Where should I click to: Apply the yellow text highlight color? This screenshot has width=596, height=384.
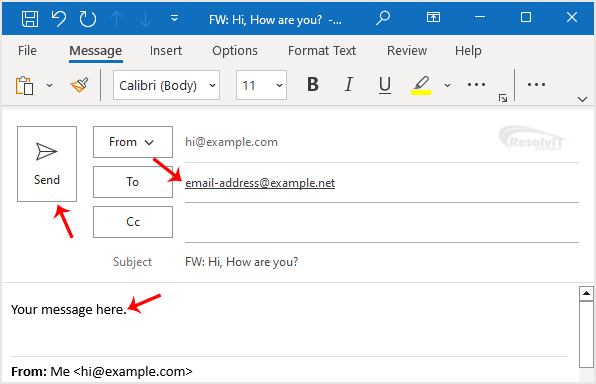[421, 85]
